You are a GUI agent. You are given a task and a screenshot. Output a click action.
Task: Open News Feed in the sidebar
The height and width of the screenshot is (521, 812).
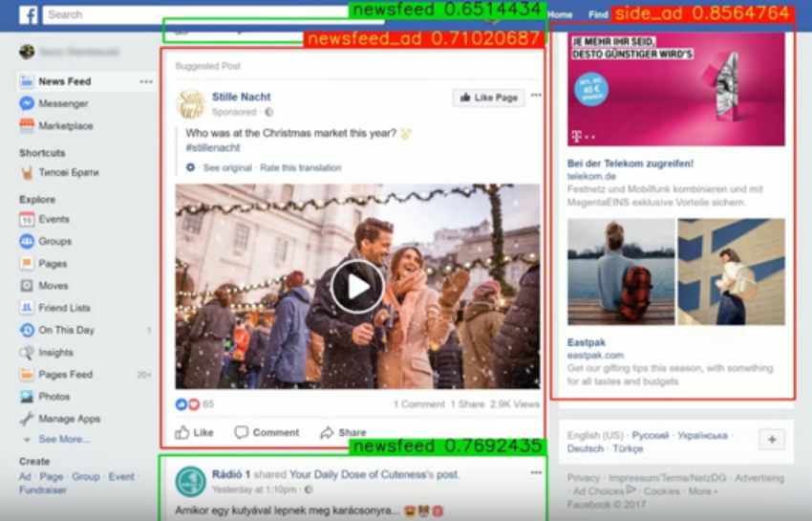coord(64,81)
